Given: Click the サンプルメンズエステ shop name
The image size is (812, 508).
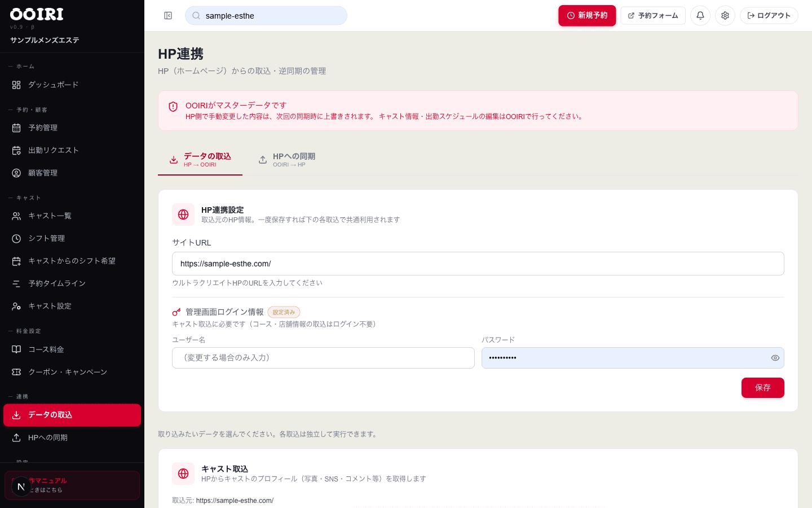Looking at the screenshot, I should tap(45, 40).
